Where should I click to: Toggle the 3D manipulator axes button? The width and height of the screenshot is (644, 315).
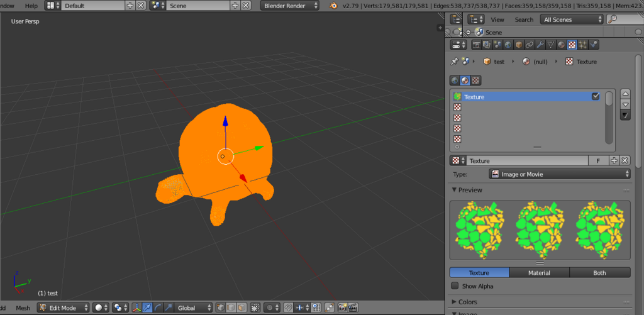136,307
